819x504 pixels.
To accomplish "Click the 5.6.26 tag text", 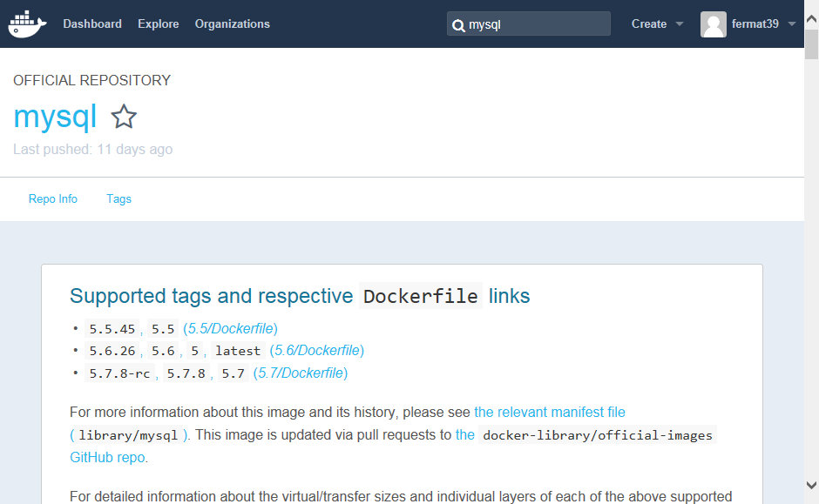I will click(112, 351).
